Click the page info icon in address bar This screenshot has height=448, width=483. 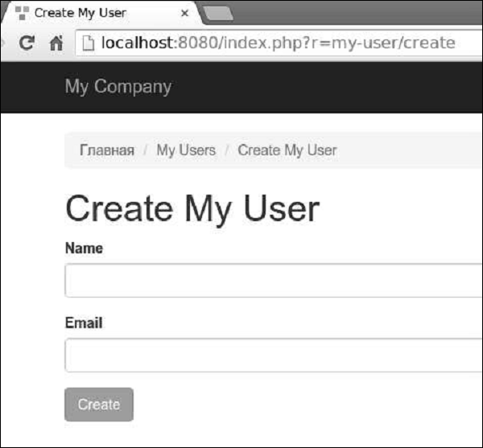(x=89, y=43)
